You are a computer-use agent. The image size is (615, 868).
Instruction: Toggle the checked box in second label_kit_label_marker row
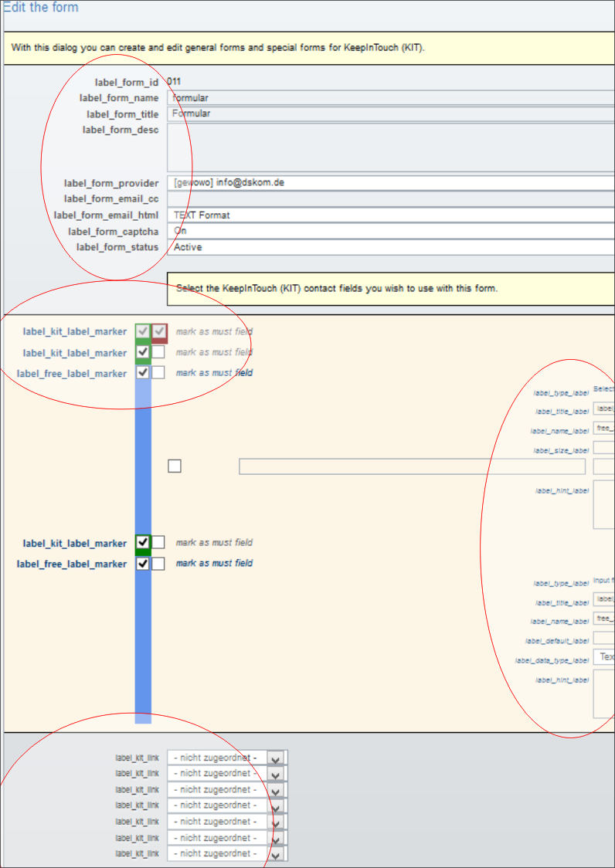coord(143,352)
